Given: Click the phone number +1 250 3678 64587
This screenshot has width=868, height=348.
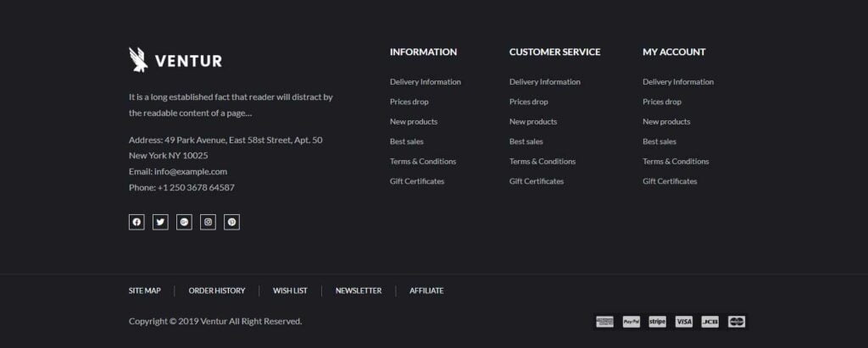Looking at the screenshot, I should (x=196, y=188).
